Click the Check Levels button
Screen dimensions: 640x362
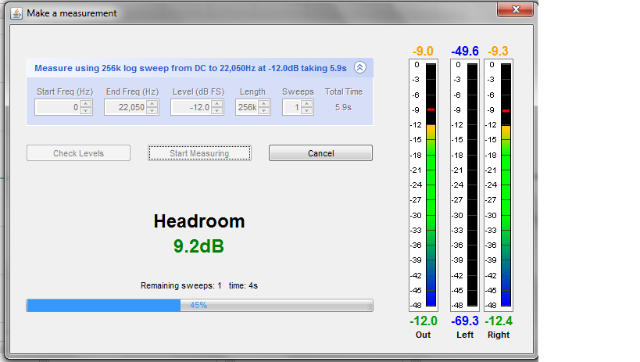[78, 153]
